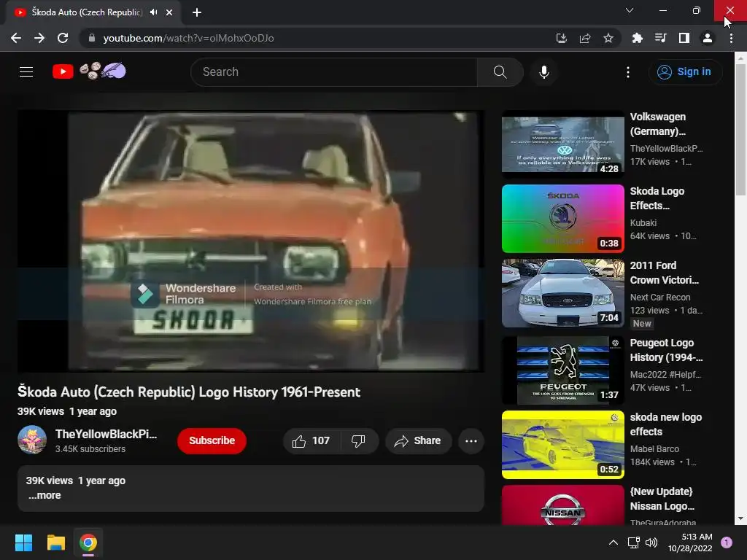Bookmark this tab with star icon
The width and height of the screenshot is (747, 560).
(x=608, y=38)
